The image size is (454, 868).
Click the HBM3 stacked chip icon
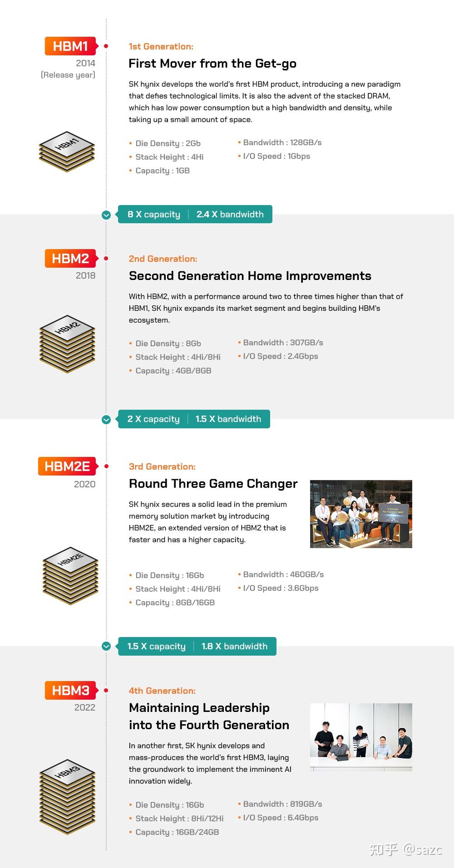coord(67,796)
